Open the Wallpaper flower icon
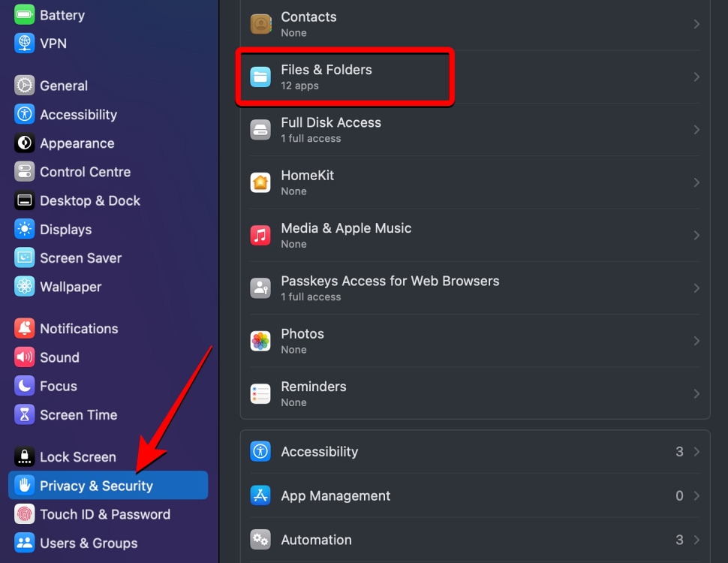 (25, 287)
